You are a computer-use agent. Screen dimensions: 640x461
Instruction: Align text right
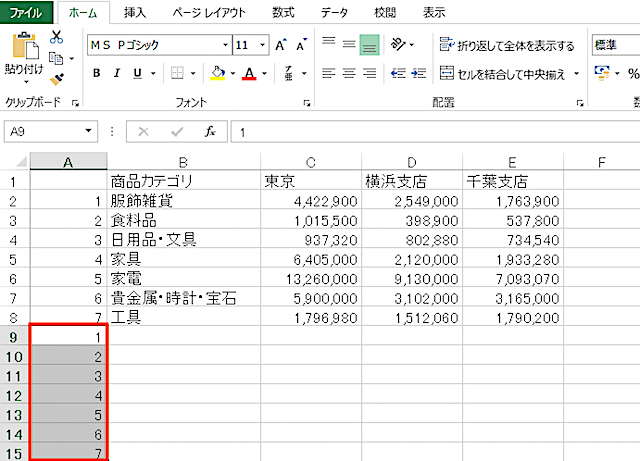369,73
